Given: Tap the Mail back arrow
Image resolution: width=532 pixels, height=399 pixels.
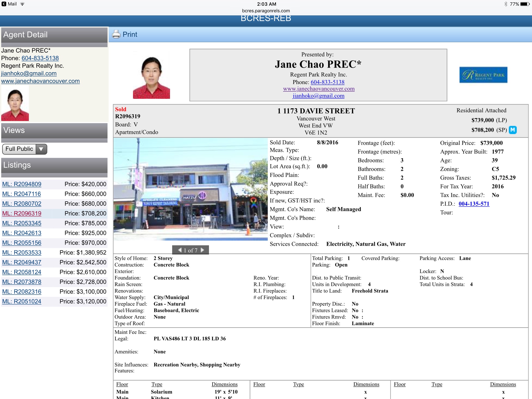Looking at the screenshot, I should (4, 4).
